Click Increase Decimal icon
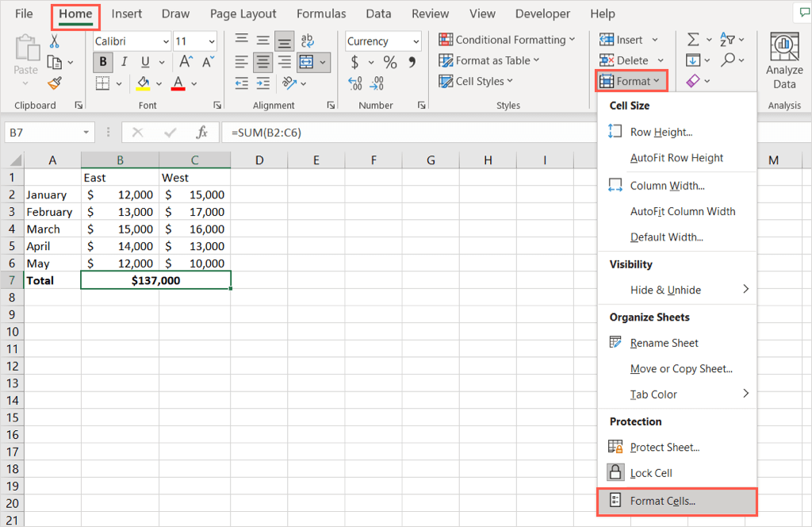The image size is (812, 527). pyautogui.click(x=355, y=83)
